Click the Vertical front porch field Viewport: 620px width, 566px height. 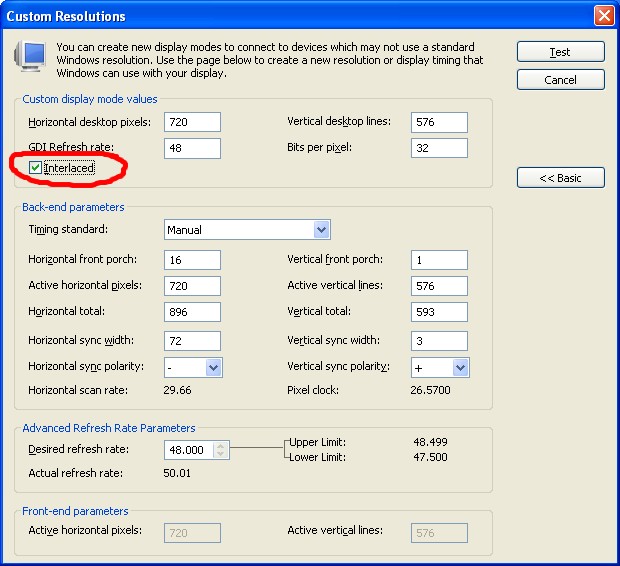click(x=439, y=260)
